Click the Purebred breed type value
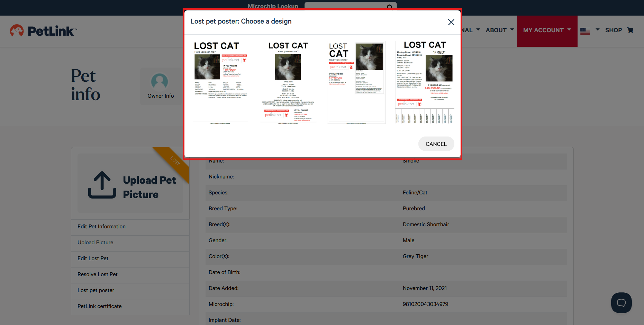 (414, 209)
